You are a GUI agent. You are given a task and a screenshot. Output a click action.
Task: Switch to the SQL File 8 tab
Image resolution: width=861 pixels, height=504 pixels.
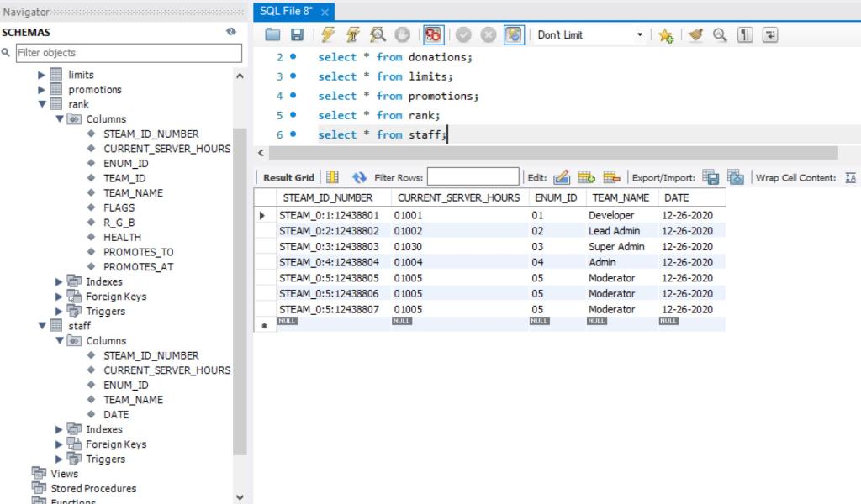point(284,12)
